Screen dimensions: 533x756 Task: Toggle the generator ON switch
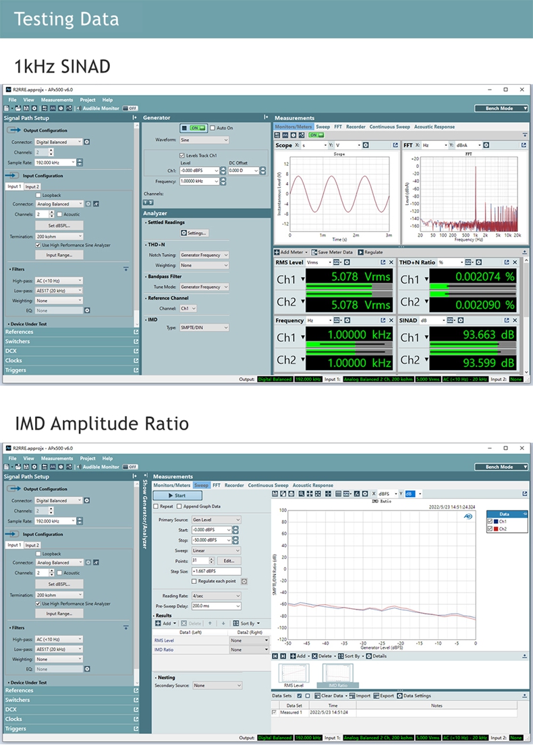194,127
